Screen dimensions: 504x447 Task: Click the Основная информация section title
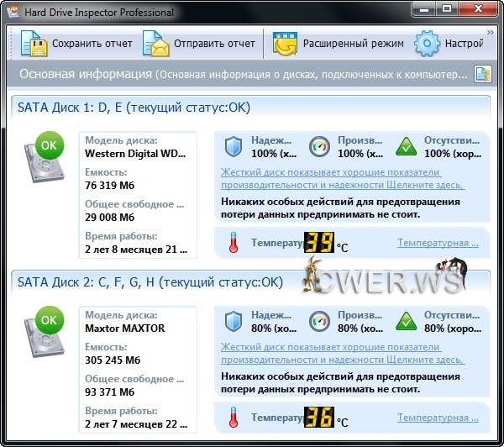(x=86, y=74)
